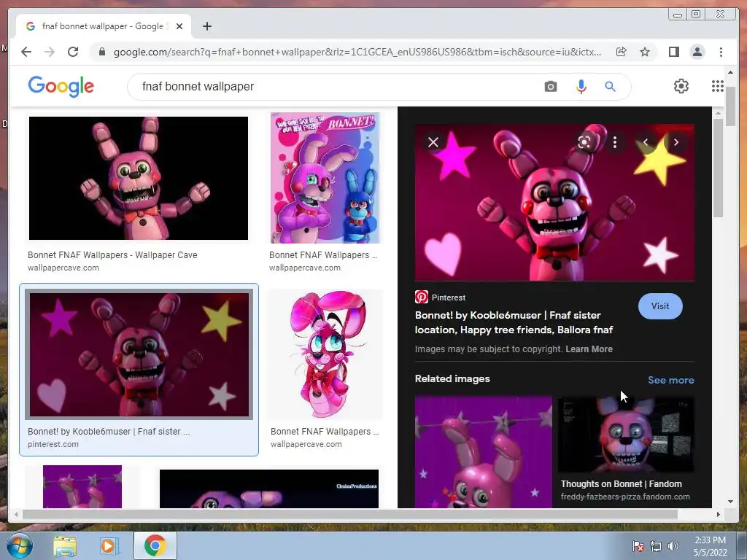Image resolution: width=747 pixels, height=560 pixels.
Task: Open File Explorer from taskbar
Action: click(x=64, y=545)
